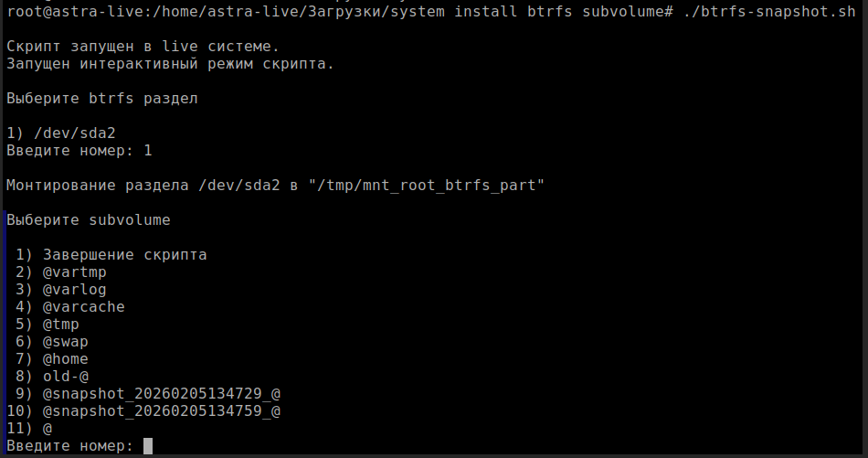The height and width of the screenshot is (458, 868).
Task: Select the @snapshot_20260205134759_@ line
Action: [x=161, y=410]
